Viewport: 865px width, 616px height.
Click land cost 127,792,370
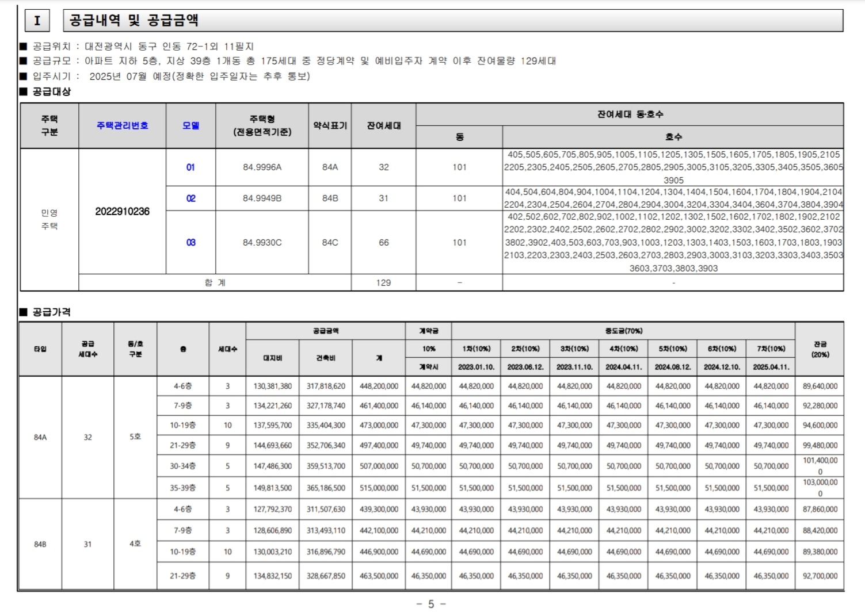click(272, 510)
